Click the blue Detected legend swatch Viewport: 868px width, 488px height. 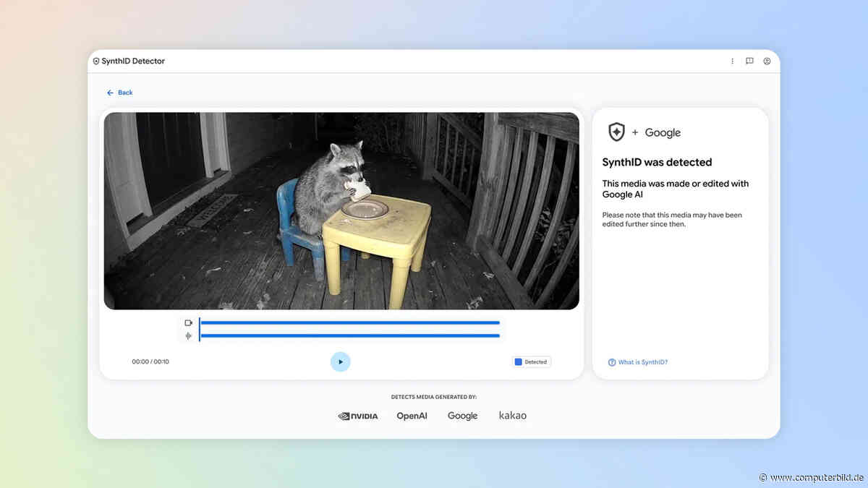tap(518, 361)
